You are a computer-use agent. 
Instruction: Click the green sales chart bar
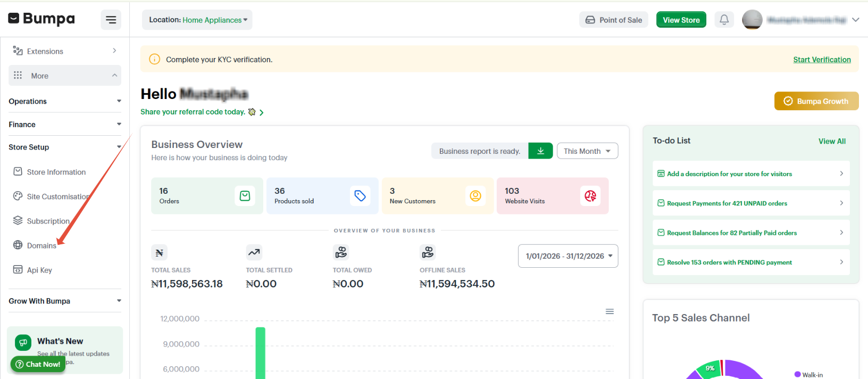point(260,353)
